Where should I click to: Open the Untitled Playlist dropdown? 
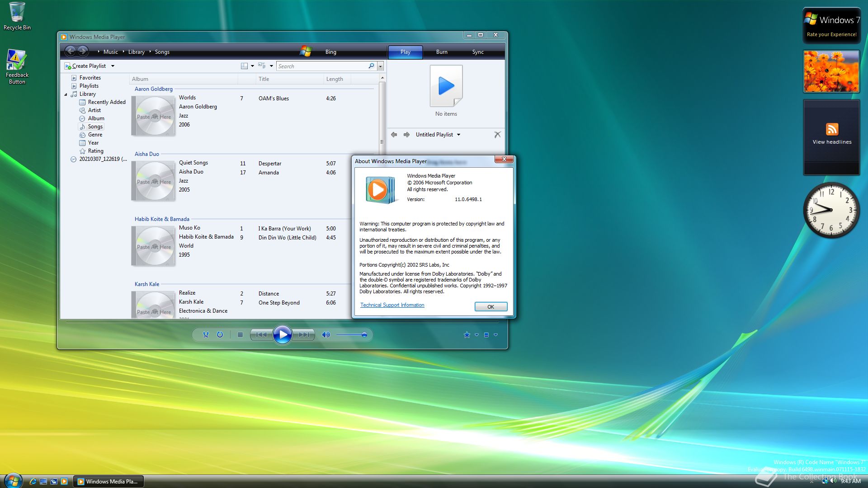pyautogui.click(x=438, y=135)
